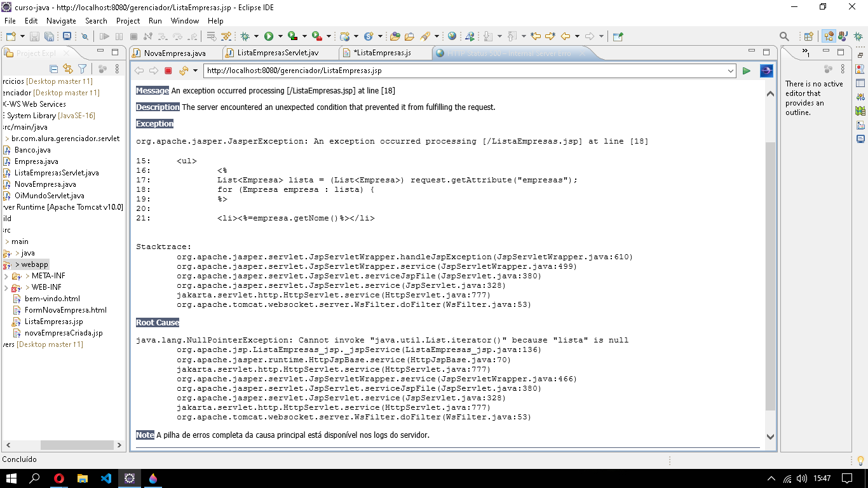Click the 'Root Cause' heading text
This screenshot has height=488, width=868.
coord(158,322)
